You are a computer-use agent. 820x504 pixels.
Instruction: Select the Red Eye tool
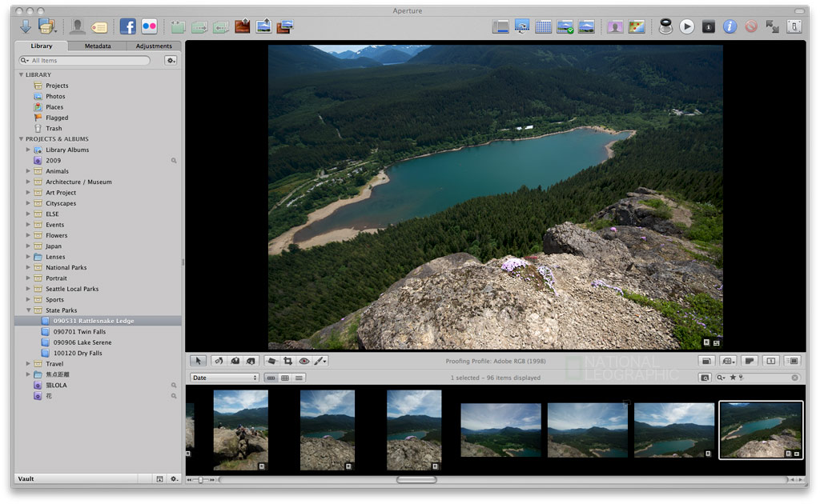(303, 361)
